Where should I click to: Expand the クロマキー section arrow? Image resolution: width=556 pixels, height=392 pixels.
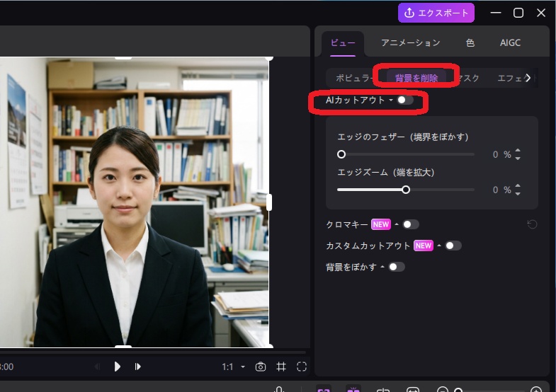(x=397, y=224)
